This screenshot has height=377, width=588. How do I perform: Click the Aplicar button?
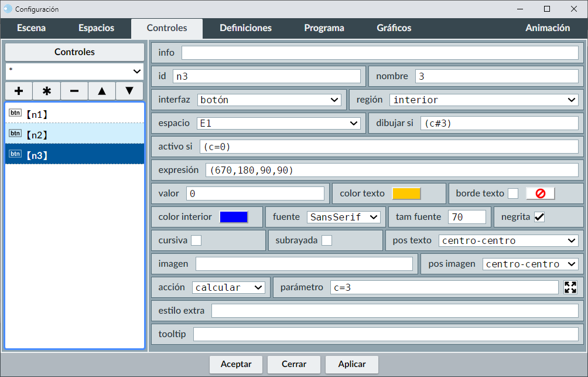[x=352, y=364]
